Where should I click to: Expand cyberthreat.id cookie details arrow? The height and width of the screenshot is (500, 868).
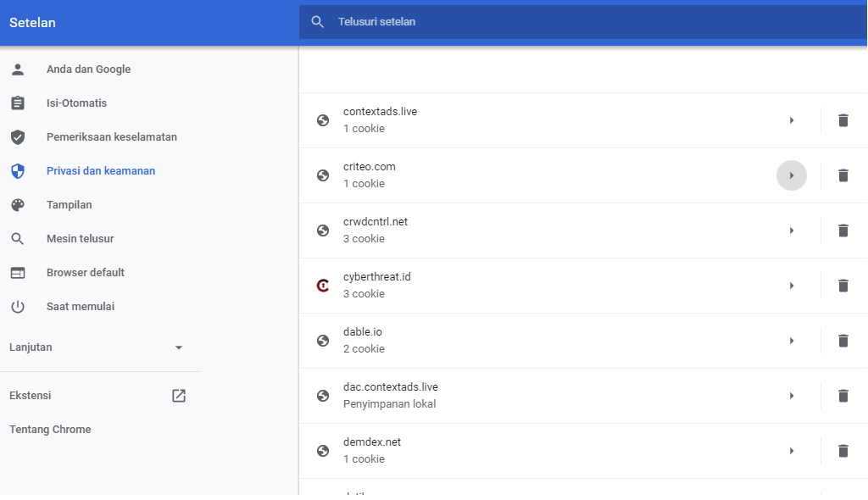click(x=792, y=286)
